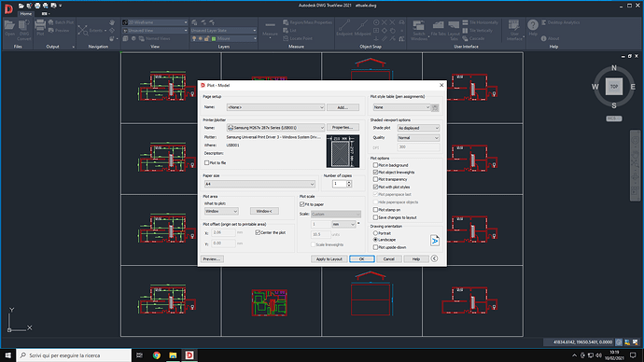Click the application D logo menu
The width and height of the screenshot is (644, 362).
8,8
